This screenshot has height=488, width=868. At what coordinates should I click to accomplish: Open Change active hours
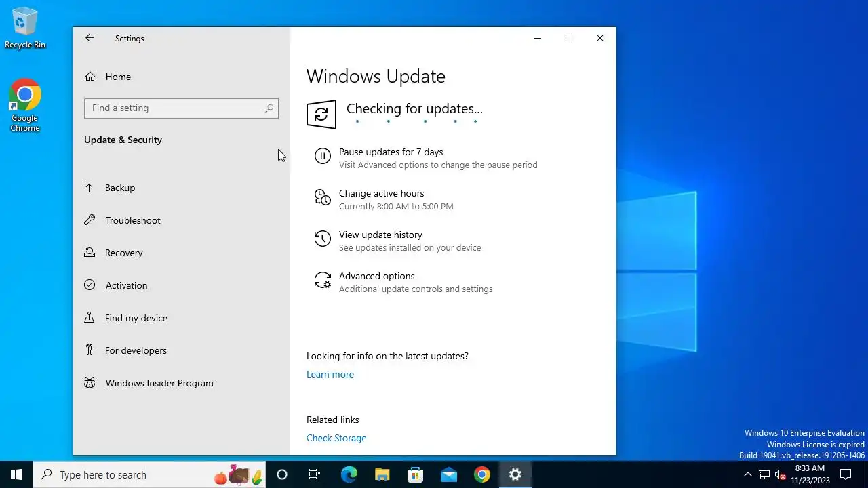pyautogui.click(x=381, y=193)
